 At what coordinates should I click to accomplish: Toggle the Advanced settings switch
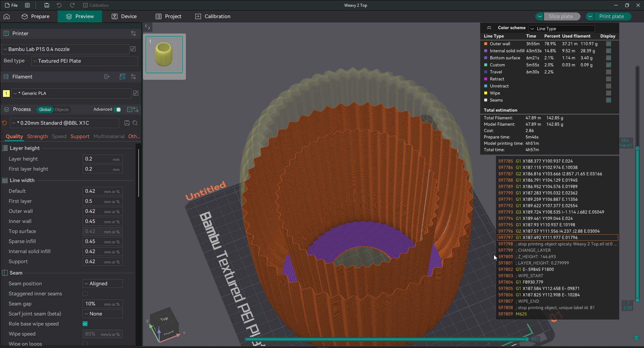(117, 110)
